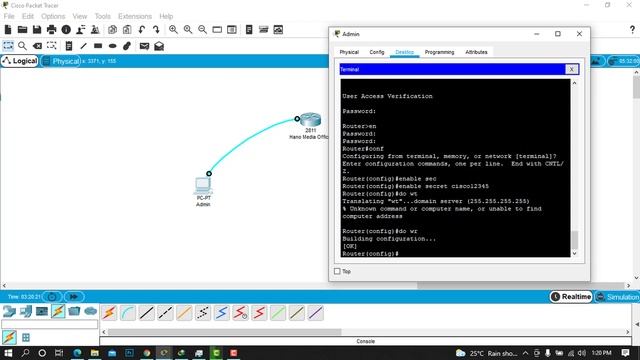The image size is (640, 360).
Task: Click the Fast Forward Time button
Action: click(x=74, y=297)
